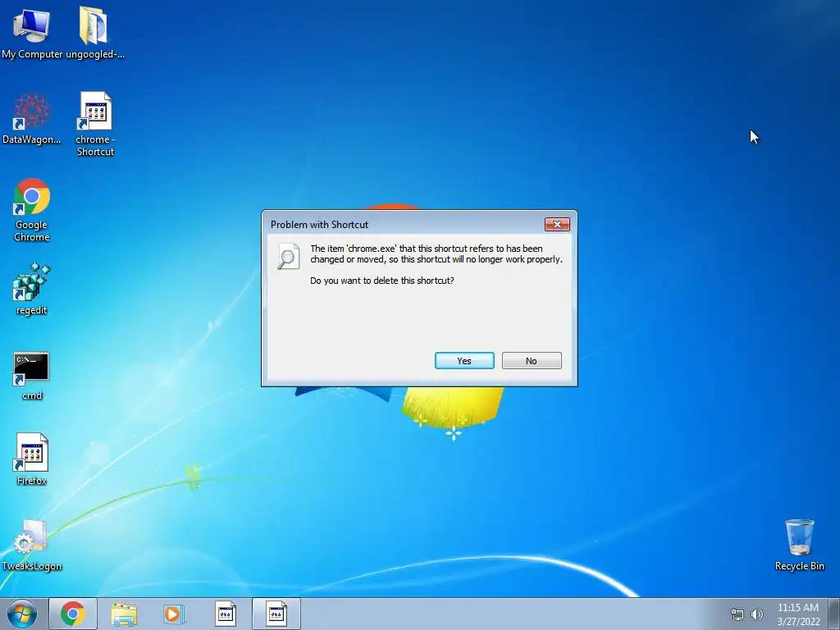The width and height of the screenshot is (840, 630).
Task: Select the Firefox desktop shortcut
Action: (32, 459)
